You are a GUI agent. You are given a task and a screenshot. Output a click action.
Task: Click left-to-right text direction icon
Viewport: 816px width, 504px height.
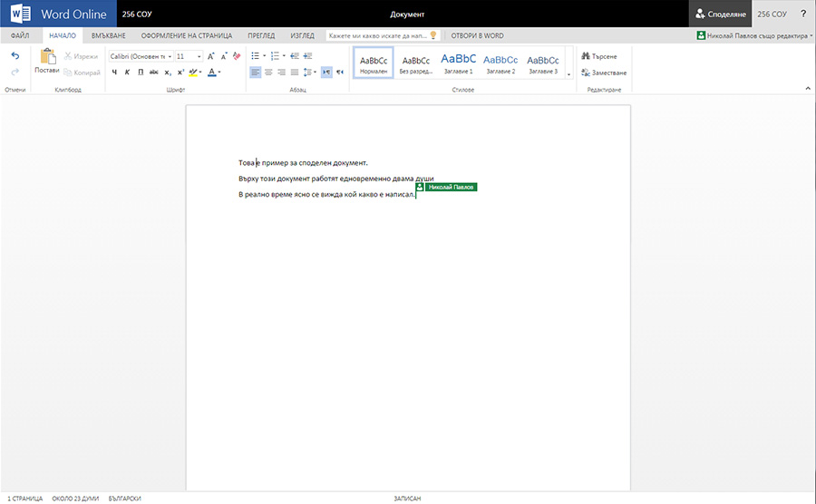[326, 73]
